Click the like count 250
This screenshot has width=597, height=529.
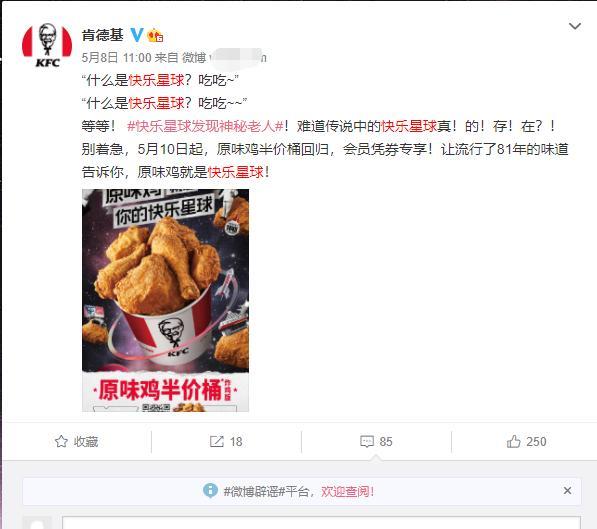coord(536,442)
